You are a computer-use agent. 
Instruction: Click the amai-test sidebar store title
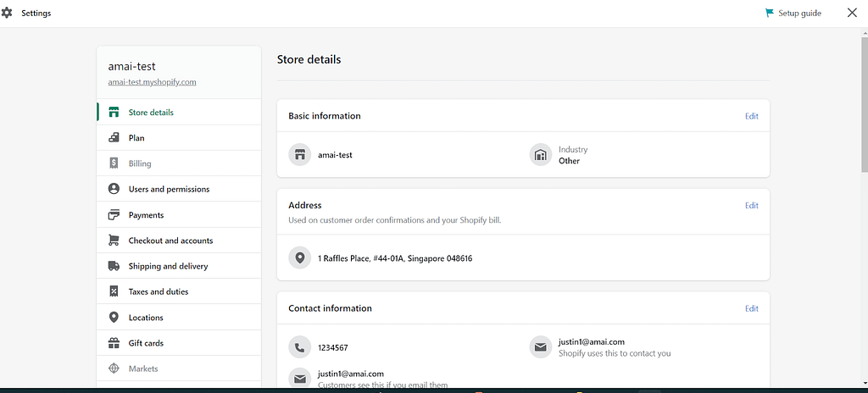(131, 66)
